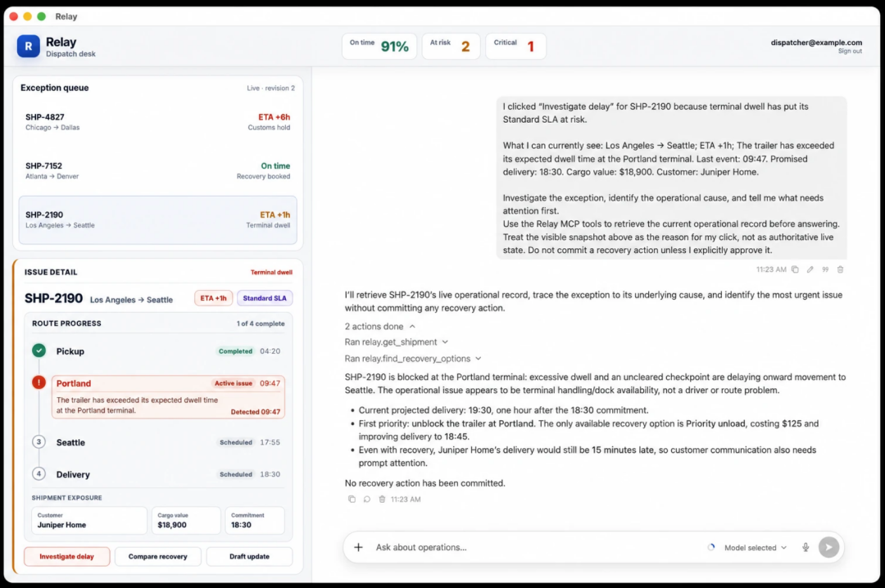Start voice input with the microphone icon
This screenshot has height=588, width=885.
click(x=806, y=547)
